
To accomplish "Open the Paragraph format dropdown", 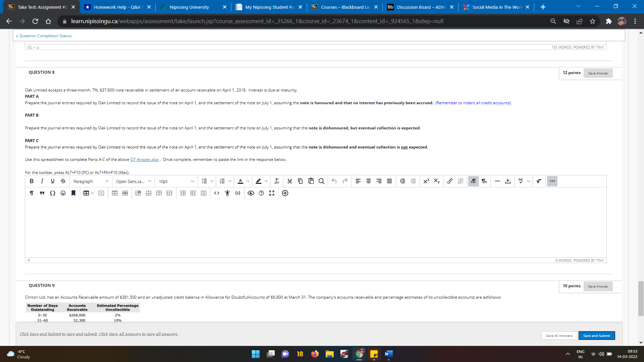I will (x=91, y=181).
